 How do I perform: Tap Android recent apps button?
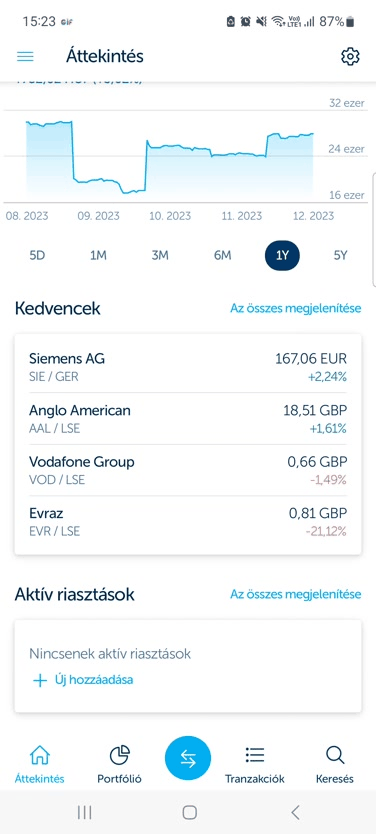(x=84, y=812)
